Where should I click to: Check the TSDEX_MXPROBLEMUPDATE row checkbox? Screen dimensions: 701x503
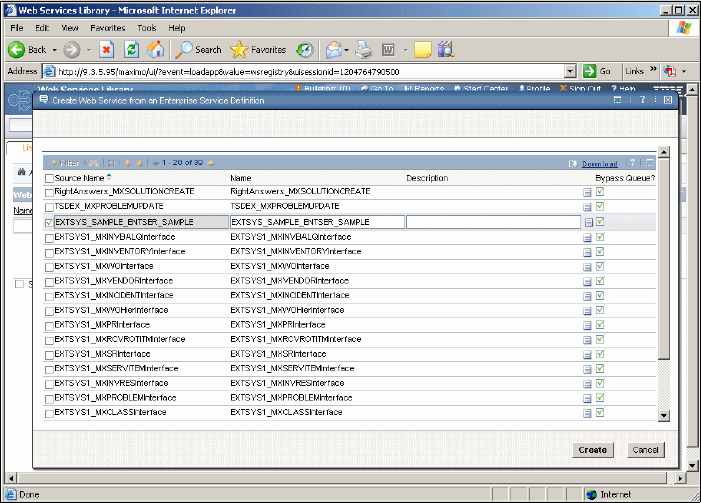[x=49, y=206]
